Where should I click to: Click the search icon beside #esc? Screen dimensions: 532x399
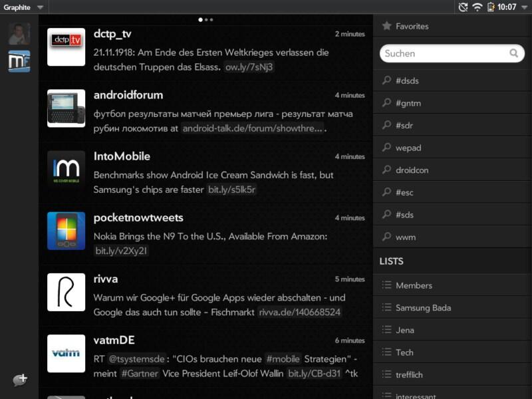[386, 192]
